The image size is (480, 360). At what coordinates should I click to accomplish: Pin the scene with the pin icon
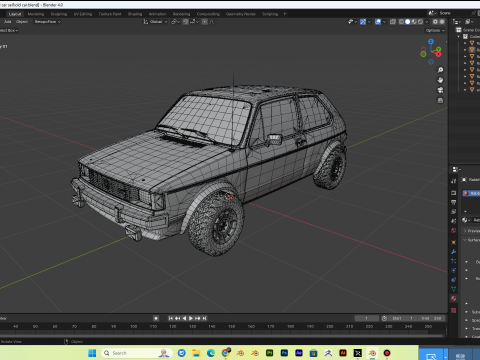click(473, 13)
